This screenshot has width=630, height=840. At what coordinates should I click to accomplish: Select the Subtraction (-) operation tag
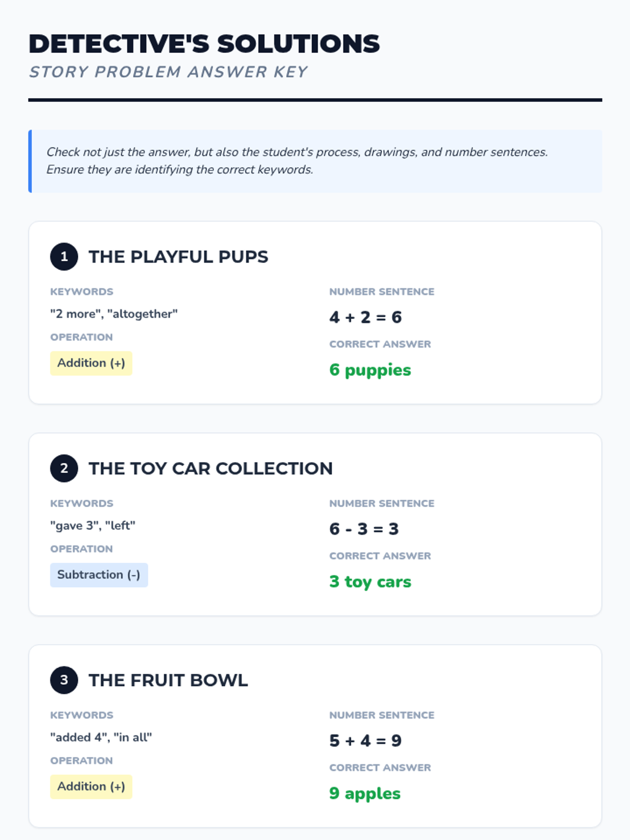coord(99,575)
